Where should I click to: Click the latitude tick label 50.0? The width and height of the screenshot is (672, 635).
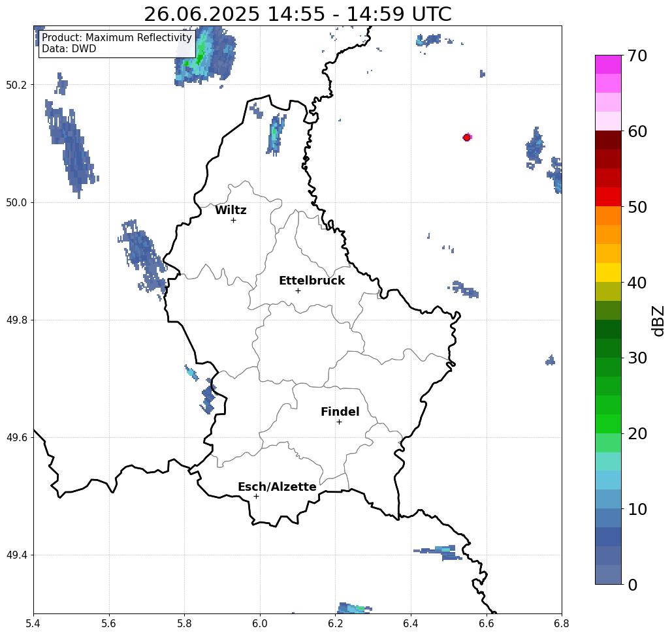click(x=16, y=202)
